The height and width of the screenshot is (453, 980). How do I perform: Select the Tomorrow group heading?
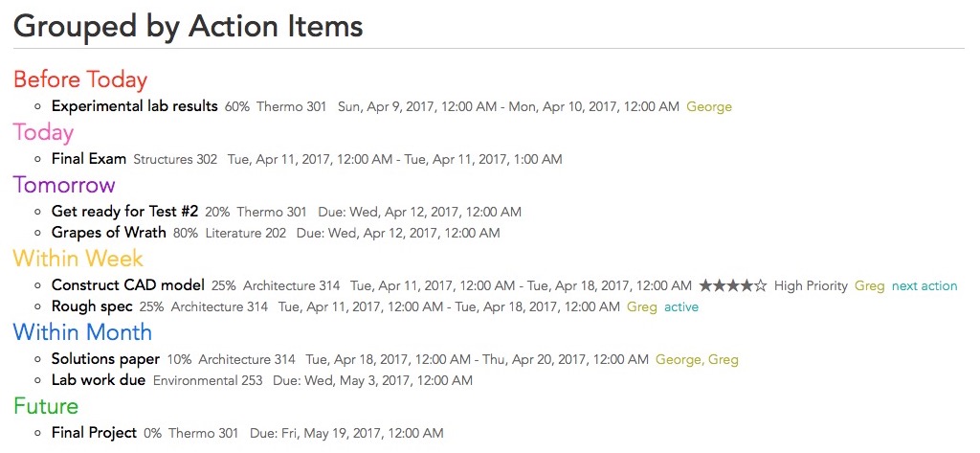[x=64, y=185]
